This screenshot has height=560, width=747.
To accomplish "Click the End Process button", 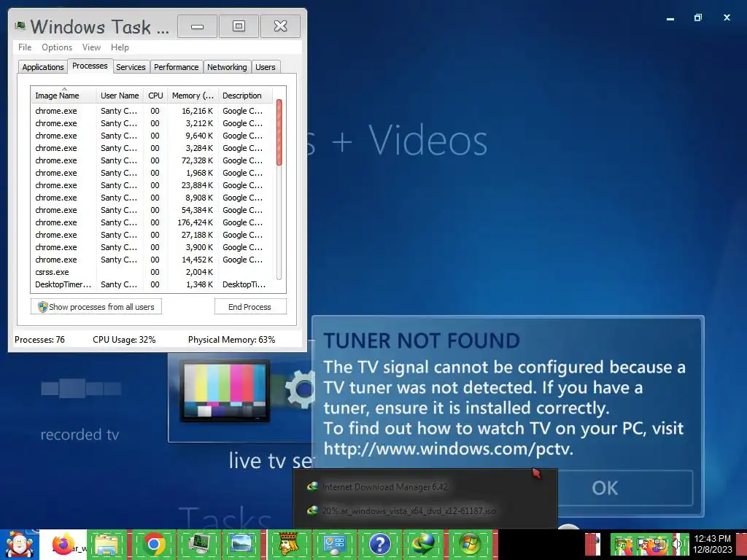I will [x=249, y=307].
